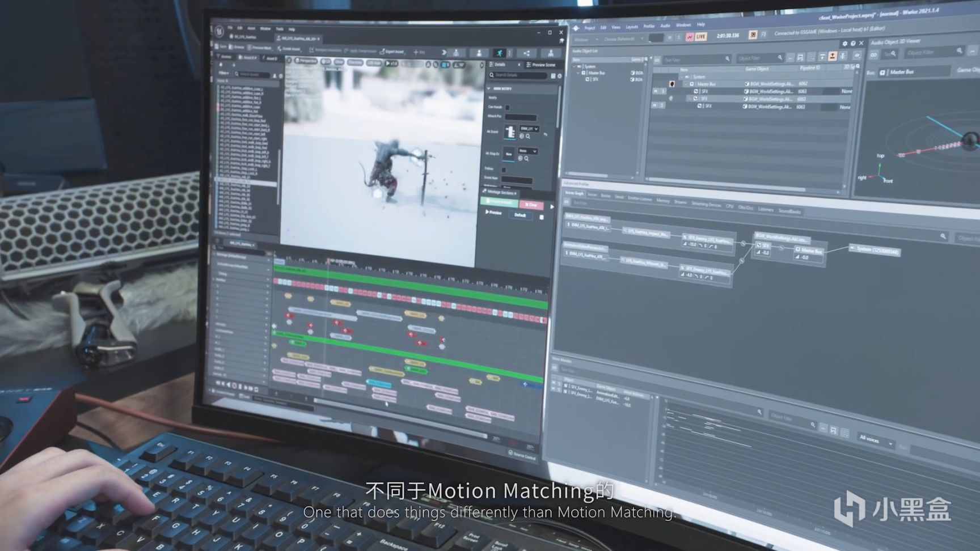
Task: Toggle the LIVE capture button in Wwise
Action: tap(702, 36)
